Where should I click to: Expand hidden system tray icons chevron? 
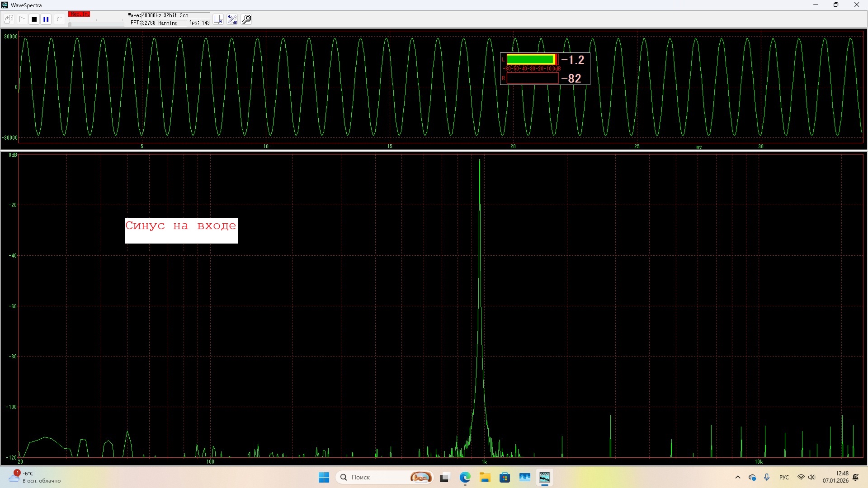point(738,477)
